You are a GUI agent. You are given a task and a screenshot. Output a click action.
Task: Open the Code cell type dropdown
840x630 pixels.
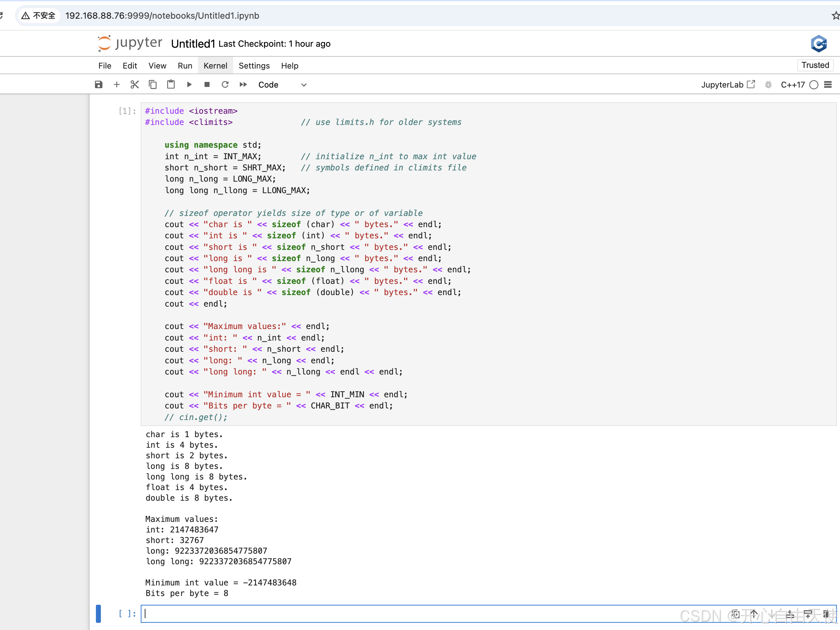pyautogui.click(x=282, y=85)
